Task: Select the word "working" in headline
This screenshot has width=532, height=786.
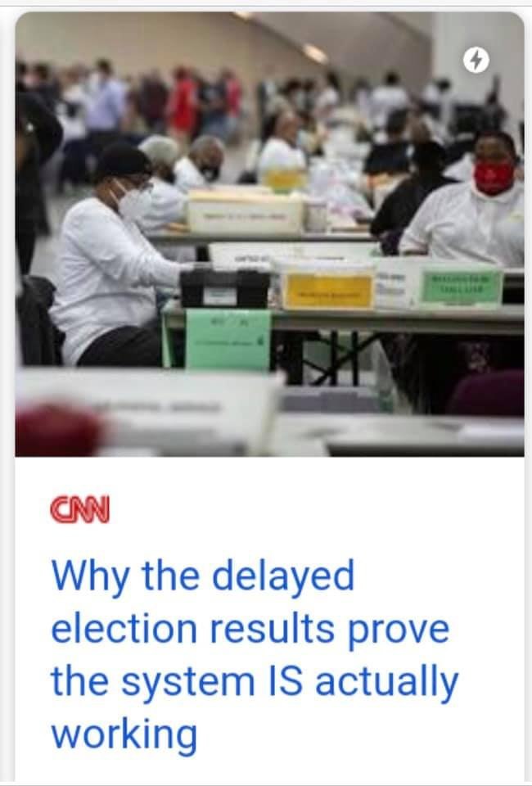Action: pyautogui.click(x=124, y=736)
